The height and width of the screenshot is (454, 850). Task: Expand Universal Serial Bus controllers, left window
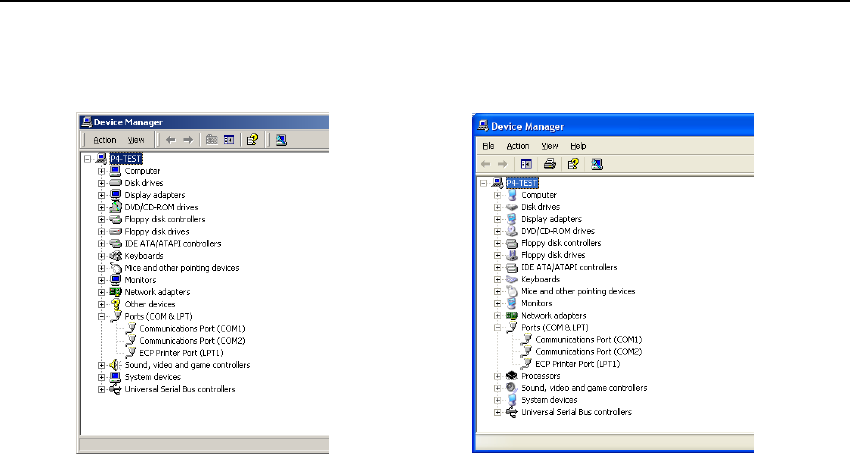point(101,389)
